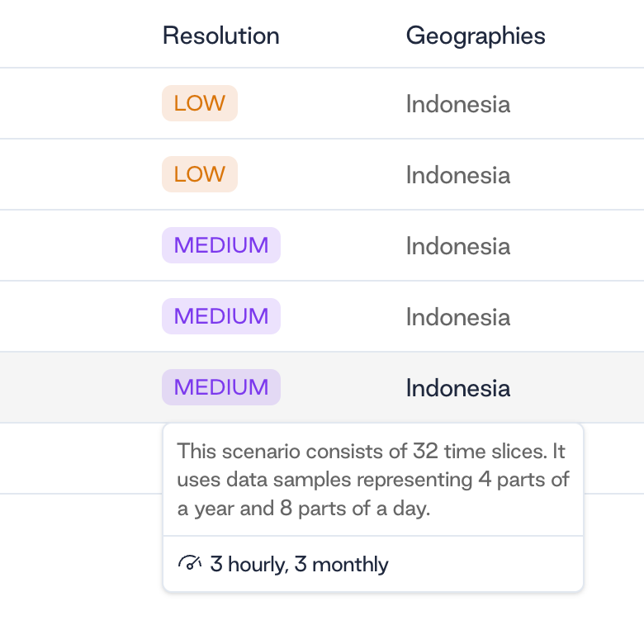This screenshot has width=644, height=644.
Task: Select Indonesia in the first table row
Action: 458,104
